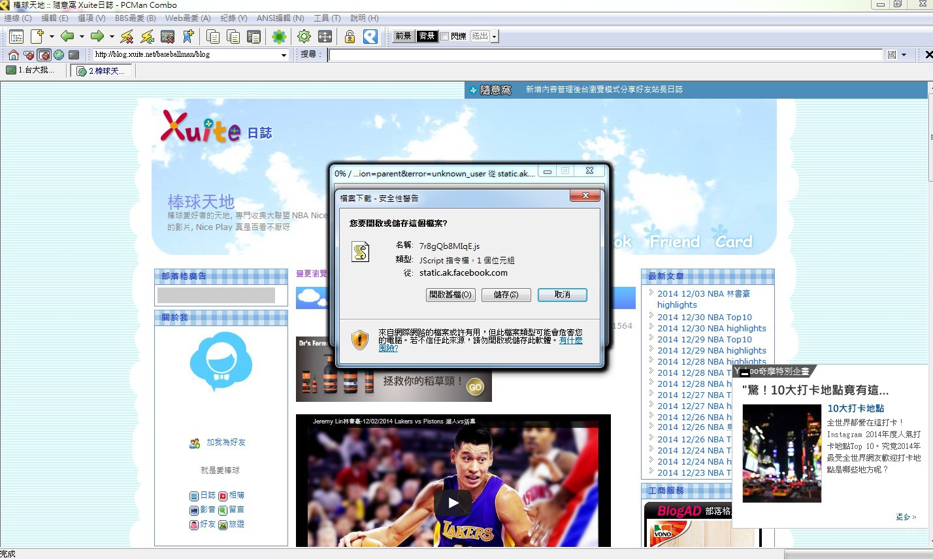Click the 10大打卡地點 ad headline
Viewport: 933px width, 560px height.
click(856, 408)
